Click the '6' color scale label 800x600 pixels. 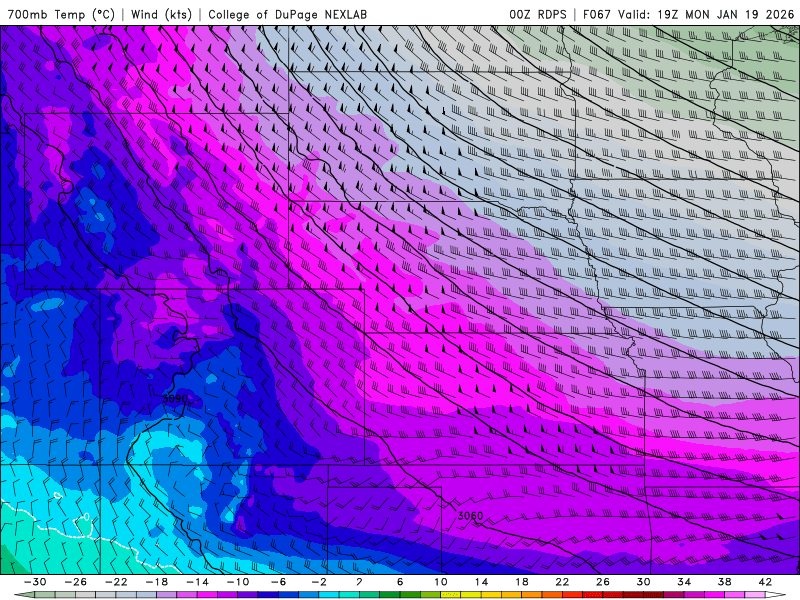tap(400, 582)
